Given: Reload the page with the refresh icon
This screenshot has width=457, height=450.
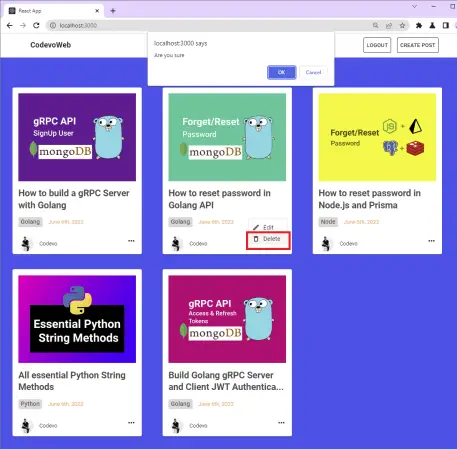Looking at the screenshot, I should (36, 25).
